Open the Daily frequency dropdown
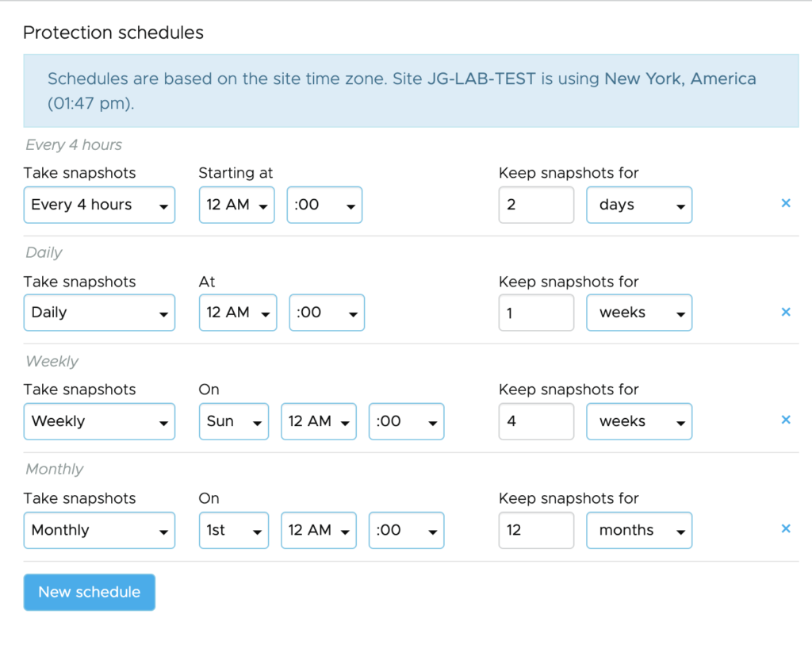 [99, 313]
